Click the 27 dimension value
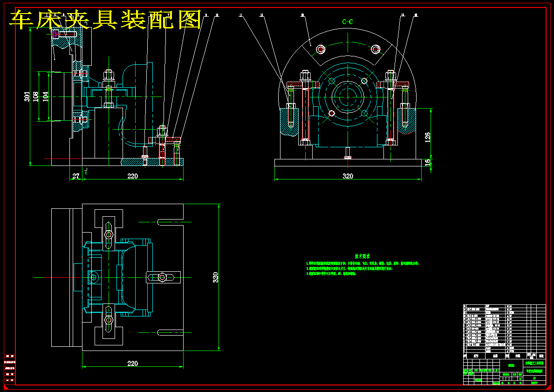The image size is (554, 392). click(75, 176)
